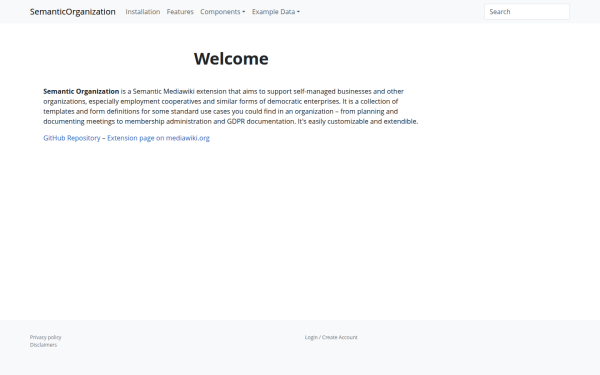Follow Extension page on mediawiki.org link
The height and width of the screenshot is (375, 600).
click(158, 138)
